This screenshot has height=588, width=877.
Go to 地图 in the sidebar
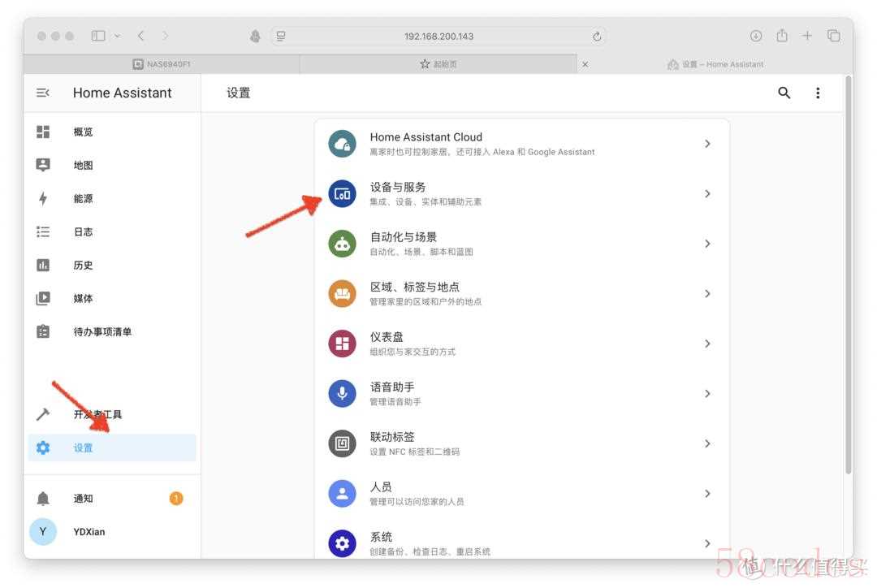(112, 165)
